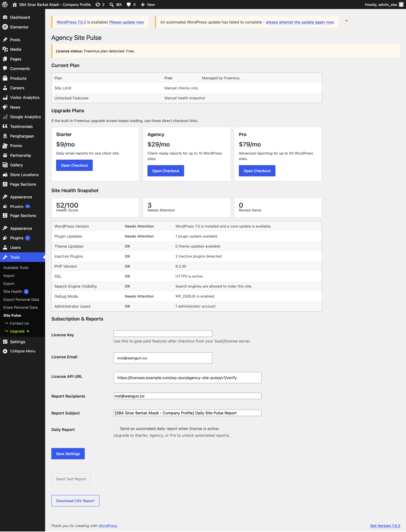
Task: Click the Dashboard gauge icon
Action: click(5, 17)
